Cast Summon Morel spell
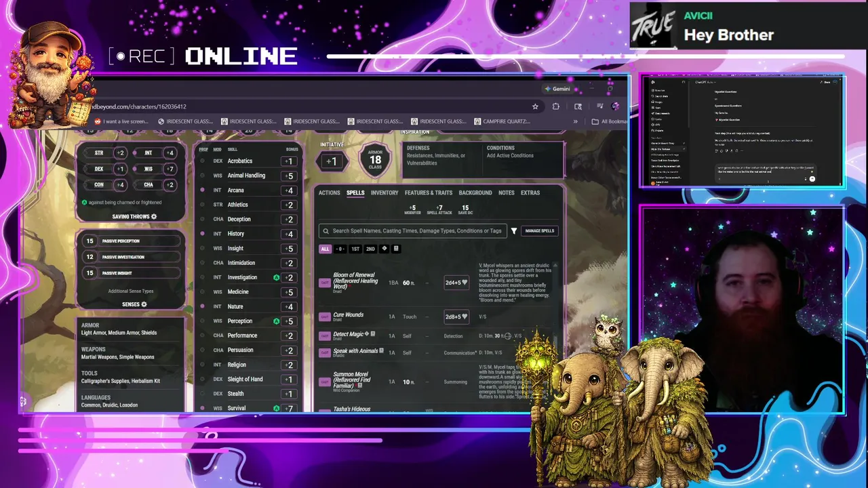 [x=325, y=382]
